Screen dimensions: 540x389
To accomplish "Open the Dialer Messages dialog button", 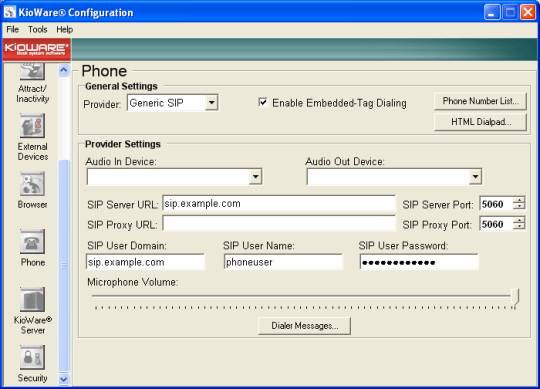I will (x=304, y=326).
